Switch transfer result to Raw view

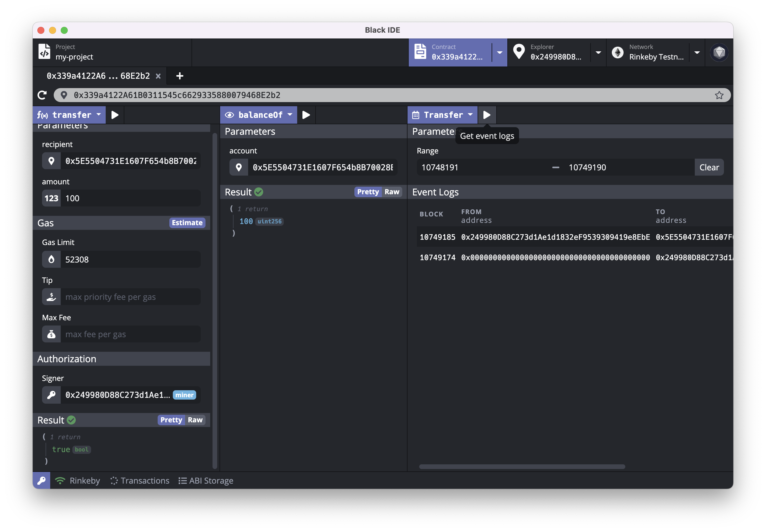[x=195, y=420]
